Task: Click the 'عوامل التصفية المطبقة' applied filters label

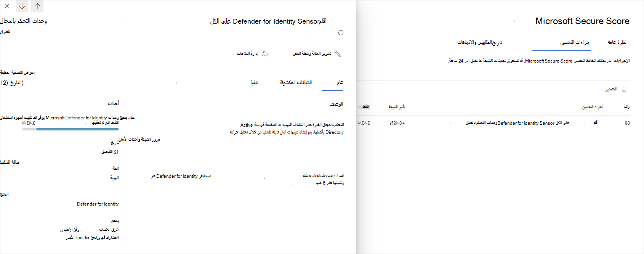Action: click(x=18, y=72)
